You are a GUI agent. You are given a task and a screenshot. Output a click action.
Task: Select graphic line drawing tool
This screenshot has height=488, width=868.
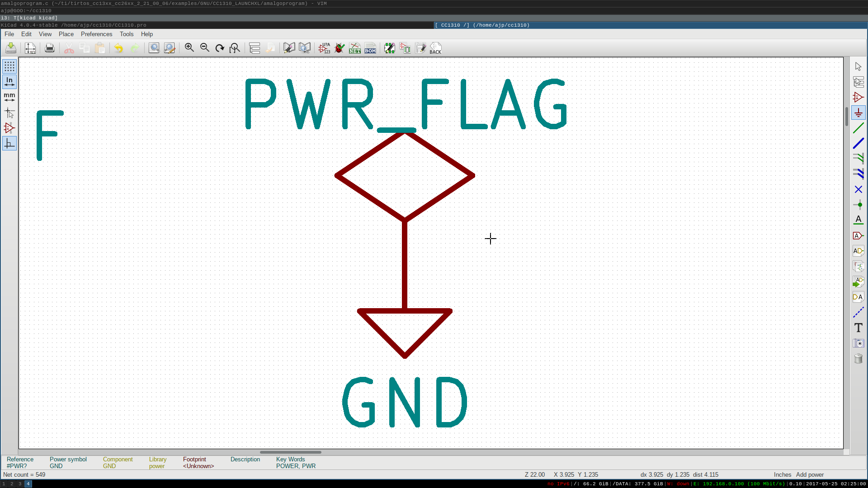pos(858,312)
